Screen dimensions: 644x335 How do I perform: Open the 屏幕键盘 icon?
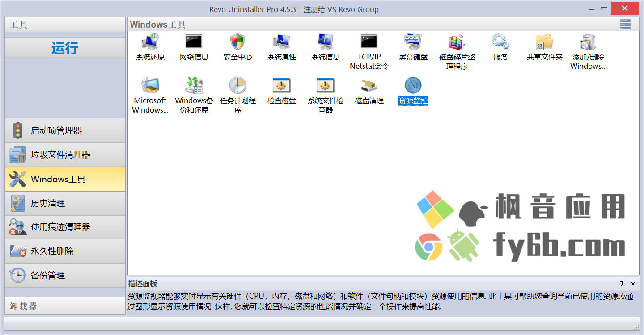[413, 42]
